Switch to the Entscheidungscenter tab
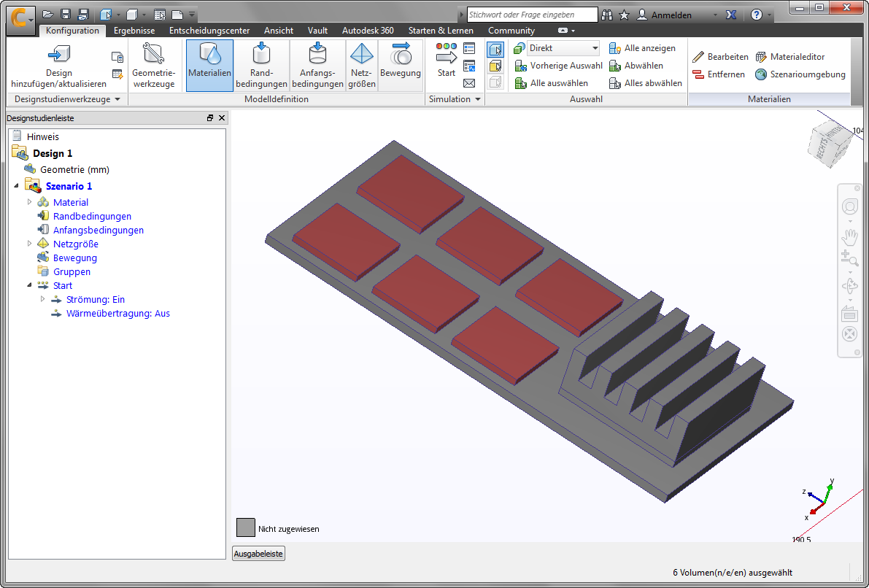 (x=209, y=31)
